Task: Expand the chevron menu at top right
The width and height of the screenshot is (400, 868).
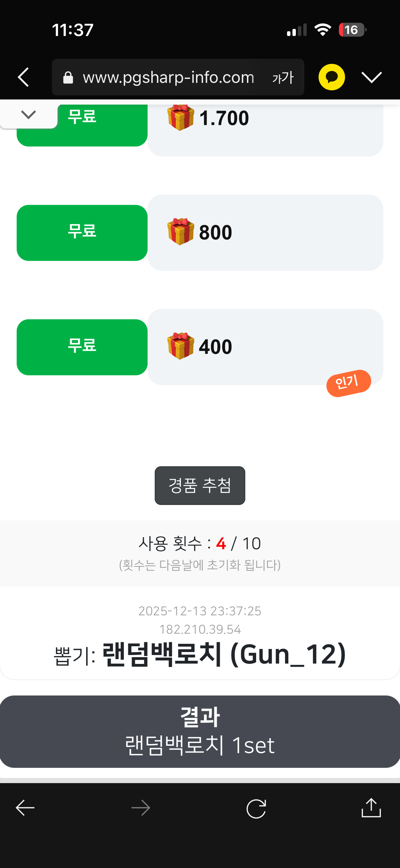Action: [x=372, y=77]
